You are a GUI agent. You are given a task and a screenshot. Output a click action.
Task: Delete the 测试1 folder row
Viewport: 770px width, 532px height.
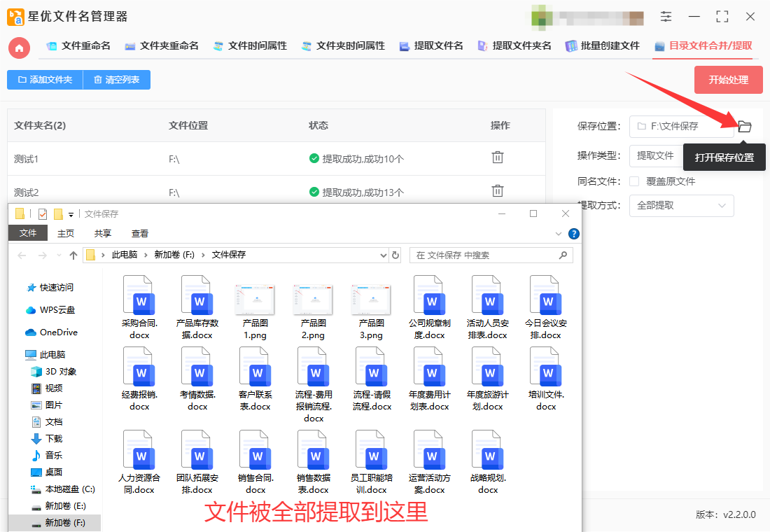tap(498, 157)
